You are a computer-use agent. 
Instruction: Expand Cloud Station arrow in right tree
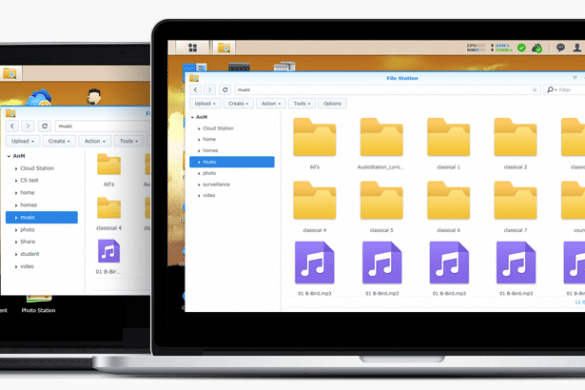pyautogui.click(x=199, y=128)
